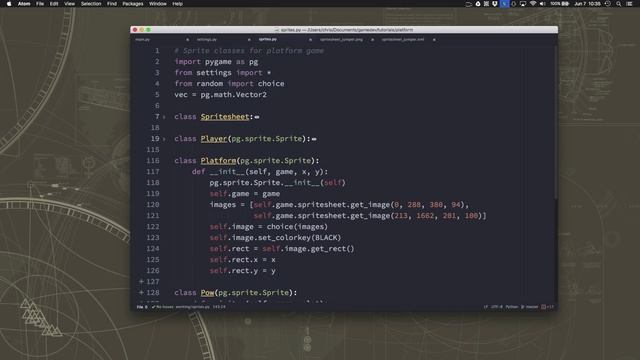
Task: Click the blue highlighted menu bar icon
Action: pyautogui.click(x=504, y=4)
